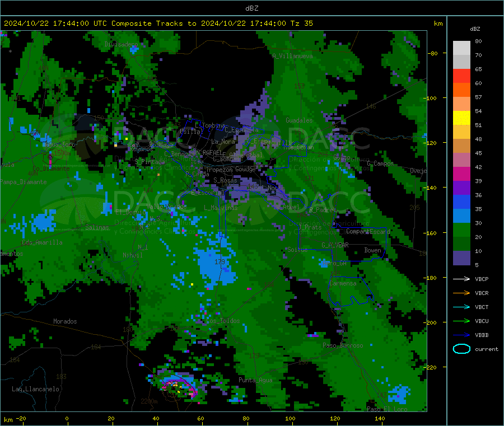The width and height of the screenshot is (504, 426).
Task: Click the '-20' tick on horizontal axis
Action: pyautogui.click(x=21, y=418)
